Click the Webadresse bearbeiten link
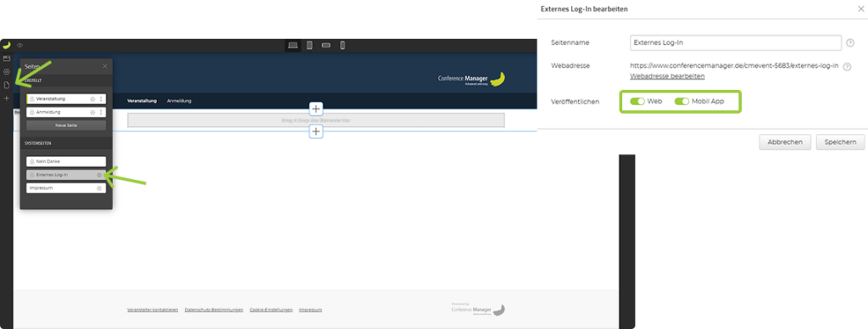Screen dimensions: 868x329 [667, 76]
